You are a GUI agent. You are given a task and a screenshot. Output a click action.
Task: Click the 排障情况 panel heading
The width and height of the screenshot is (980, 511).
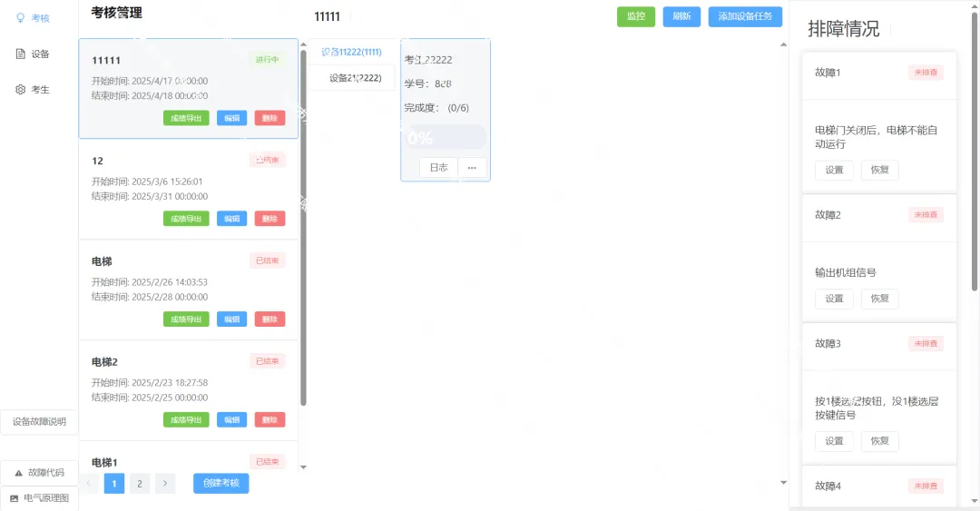coord(843,29)
